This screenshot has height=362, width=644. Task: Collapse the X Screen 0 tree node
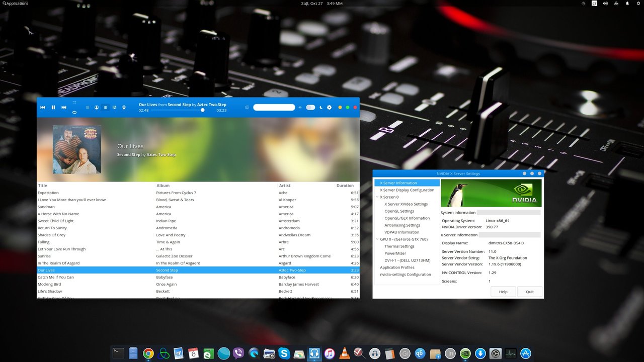377,197
